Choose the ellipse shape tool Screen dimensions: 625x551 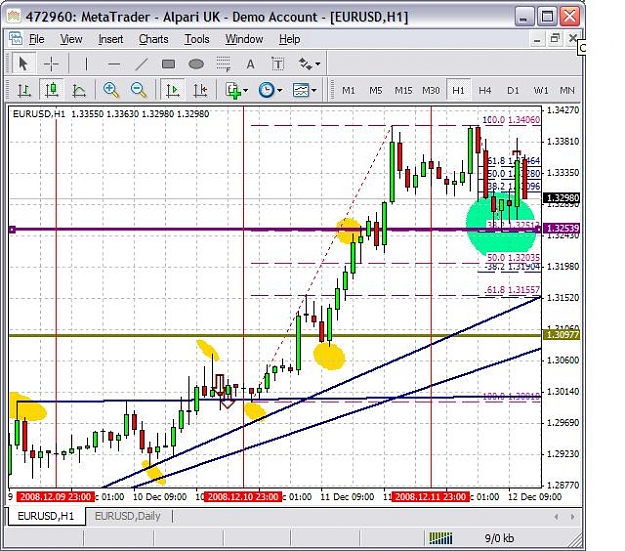[196, 64]
